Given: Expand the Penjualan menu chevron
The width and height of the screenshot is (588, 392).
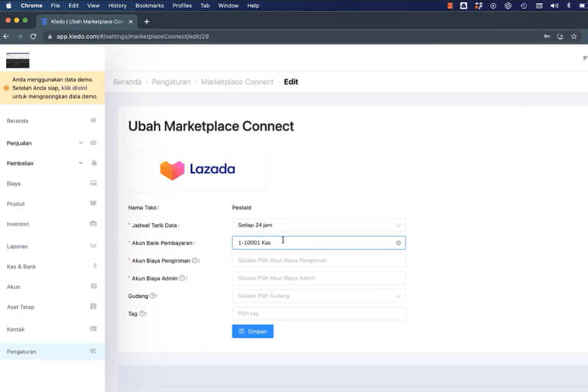Looking at the screenshot, I should tap(81, 142).
